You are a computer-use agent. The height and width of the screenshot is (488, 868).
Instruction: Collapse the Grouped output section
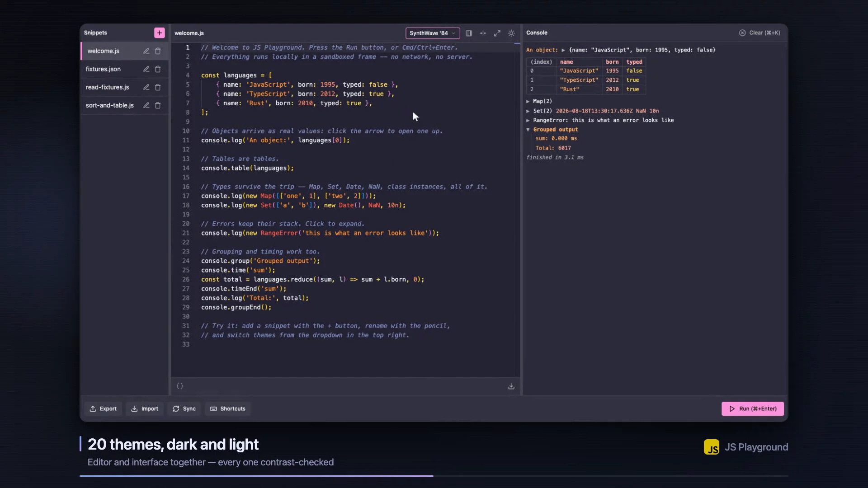pos(528,130)
